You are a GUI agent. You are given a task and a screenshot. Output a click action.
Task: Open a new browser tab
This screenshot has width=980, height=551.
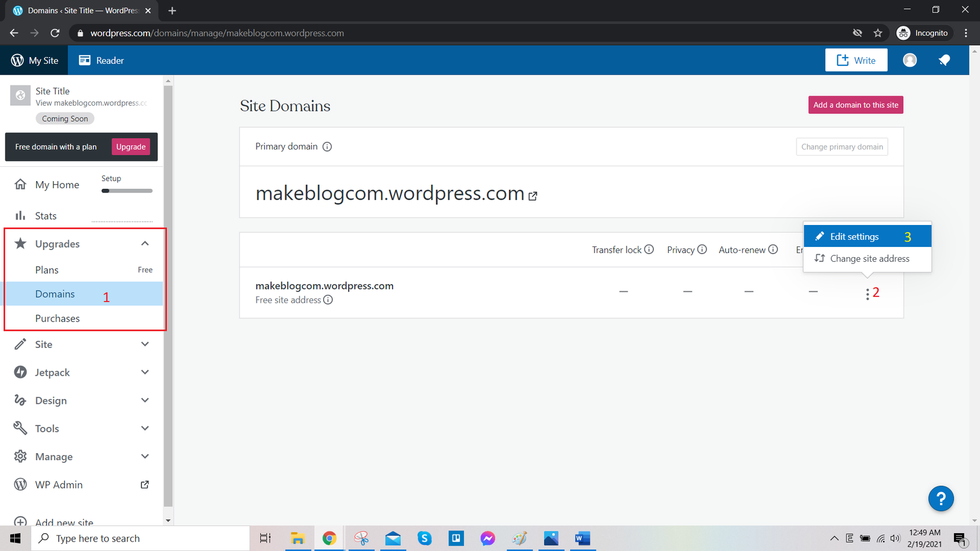coord(172,11)
